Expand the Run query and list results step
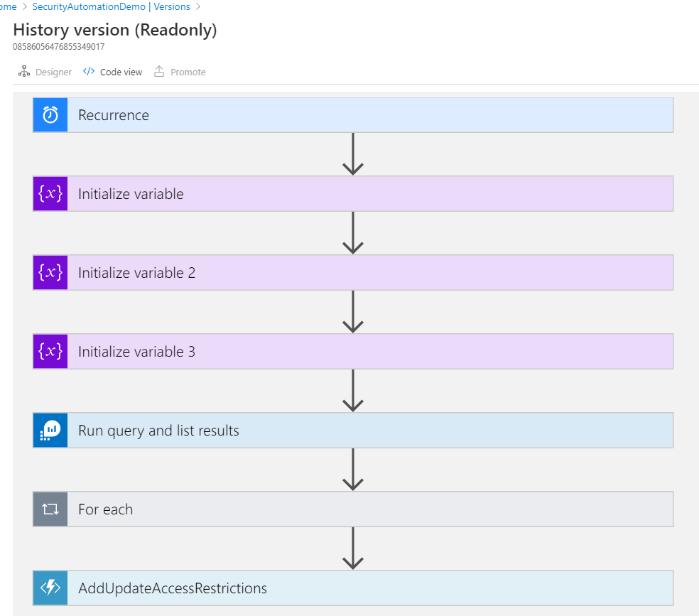 (x=369, y=431)
